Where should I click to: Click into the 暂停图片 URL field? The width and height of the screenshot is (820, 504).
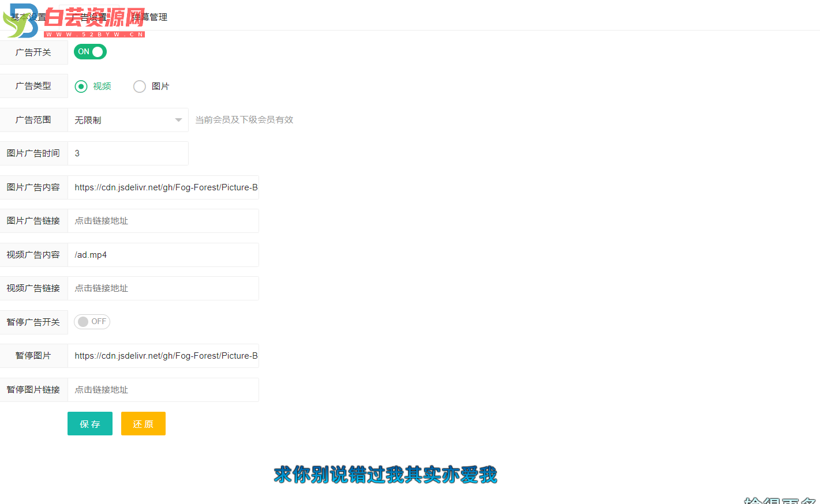(x=163, y=356)
